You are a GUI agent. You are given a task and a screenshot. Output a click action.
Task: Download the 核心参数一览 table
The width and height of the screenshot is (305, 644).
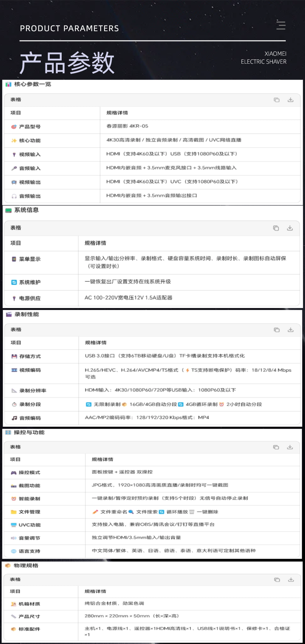coord(290,100)
